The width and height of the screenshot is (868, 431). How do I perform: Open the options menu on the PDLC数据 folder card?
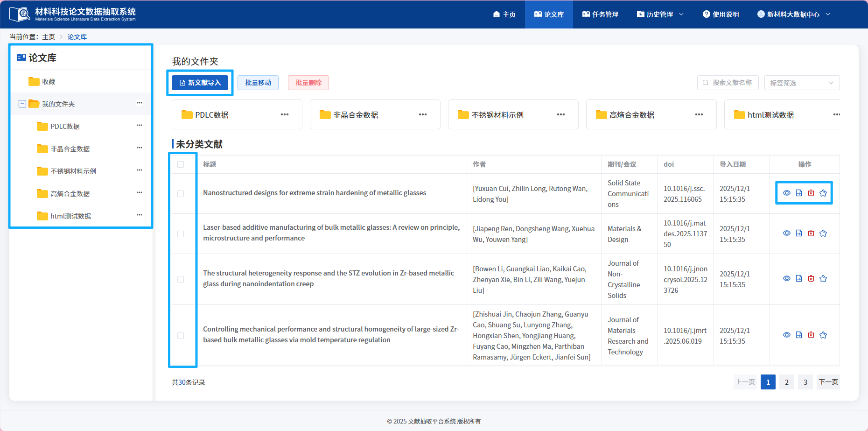[x=285, y=114]
